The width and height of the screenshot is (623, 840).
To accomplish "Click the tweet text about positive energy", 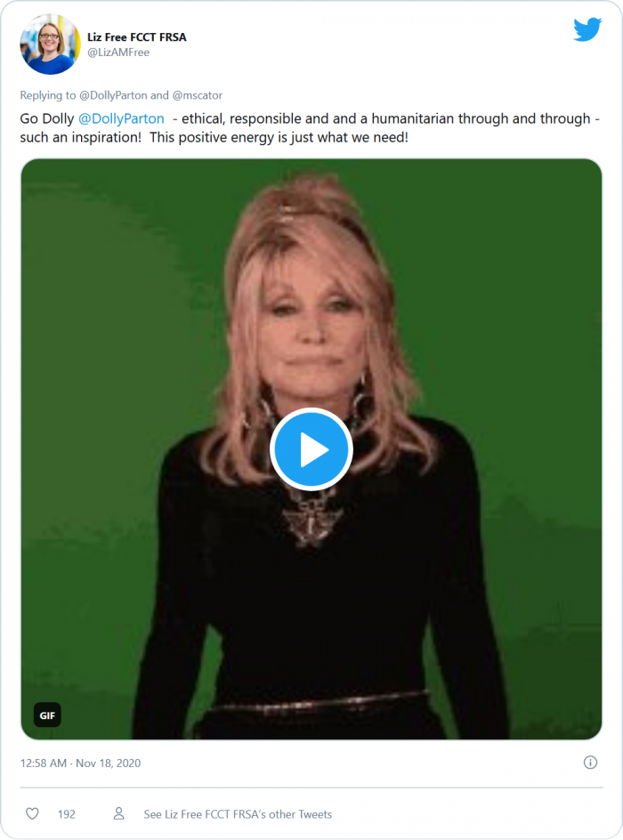I will point(279,138).
